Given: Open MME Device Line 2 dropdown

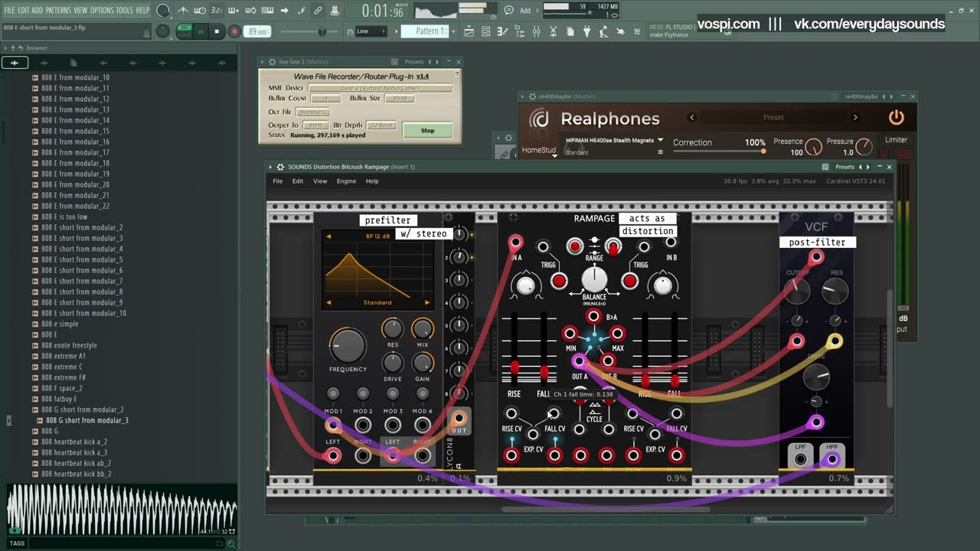Looking at the screenshot, I should tap(379, 88).
